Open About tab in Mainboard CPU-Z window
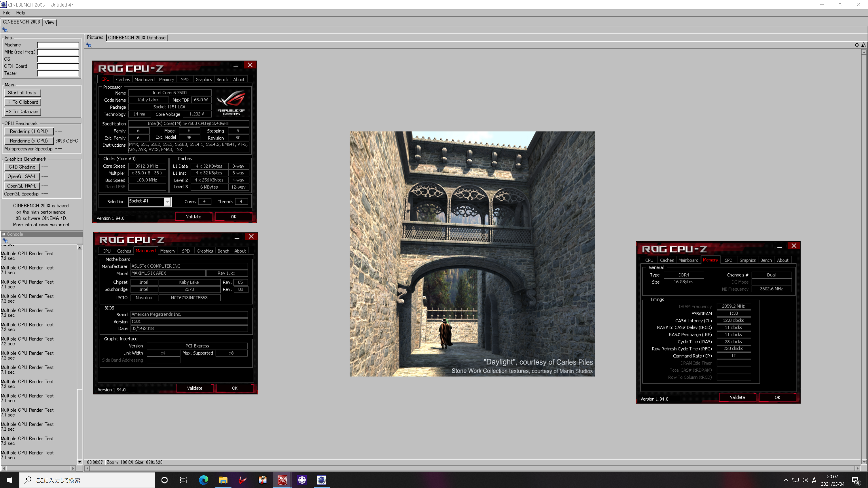The image size is (868, 488). 240,251
